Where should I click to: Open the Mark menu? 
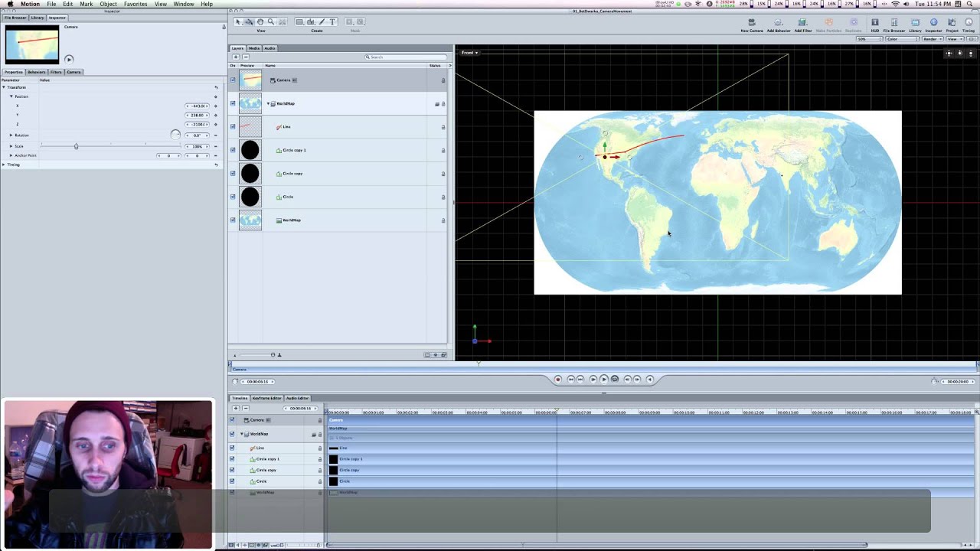click(x=87, y=4)
